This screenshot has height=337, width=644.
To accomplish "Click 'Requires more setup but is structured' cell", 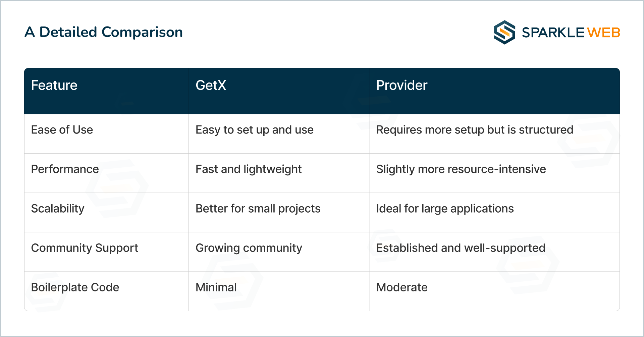I will coord(475,130).
